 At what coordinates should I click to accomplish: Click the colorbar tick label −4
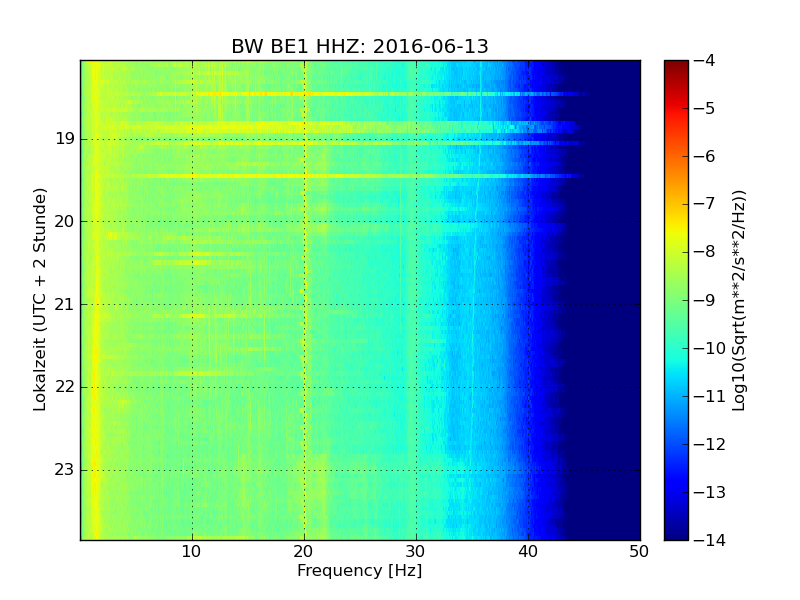pos(705,60)
